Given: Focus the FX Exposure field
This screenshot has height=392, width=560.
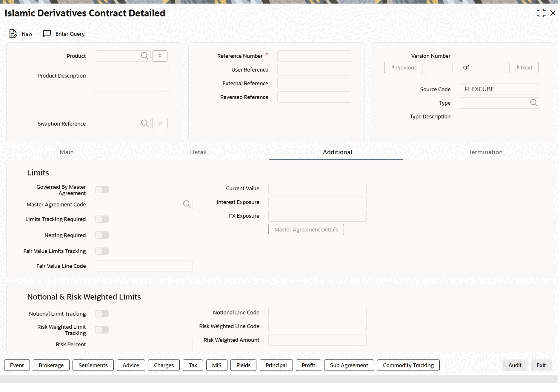Looking at the screenshot, I should point(317,216).
